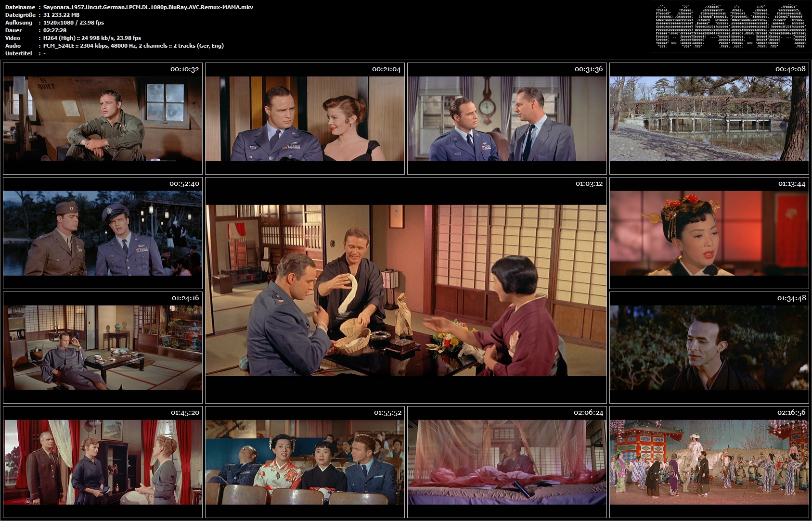Select the frame timestamped 02:06:24
The height and width of the screenshot is (521, 812).
point(507,462)
